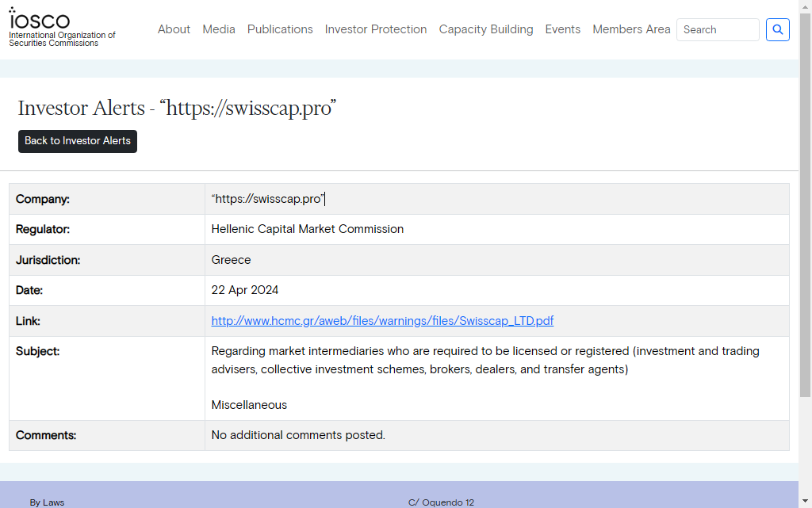Click Back to Investor Alerts button
Viewport: 812px width, 508px height.
78,141
